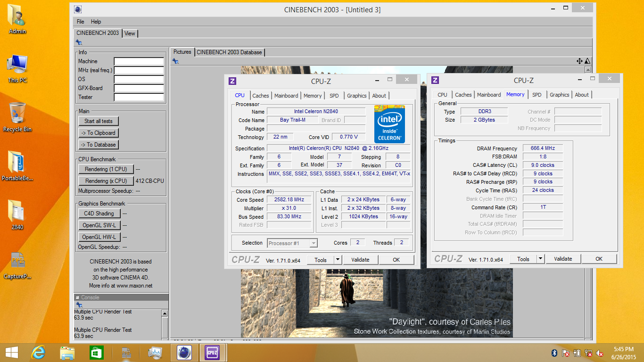Click the To Database button
The image size is (644, 362).
(x=99, y=145)
